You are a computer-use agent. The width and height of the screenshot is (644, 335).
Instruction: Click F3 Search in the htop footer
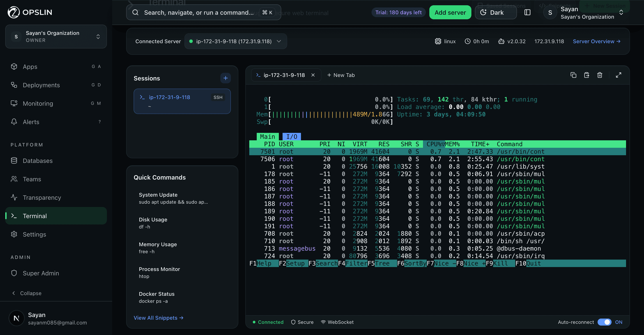[x=323, y=263]
